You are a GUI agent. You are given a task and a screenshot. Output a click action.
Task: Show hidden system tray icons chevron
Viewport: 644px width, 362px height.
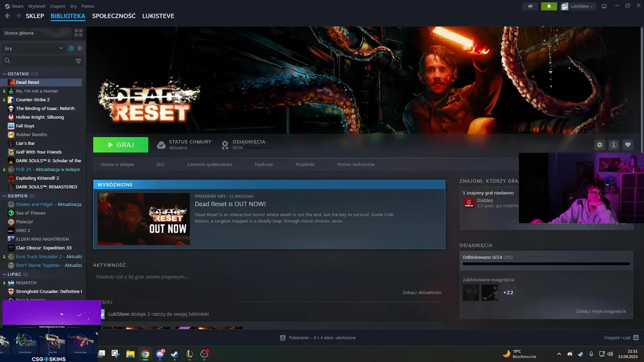tap(558, 354)
